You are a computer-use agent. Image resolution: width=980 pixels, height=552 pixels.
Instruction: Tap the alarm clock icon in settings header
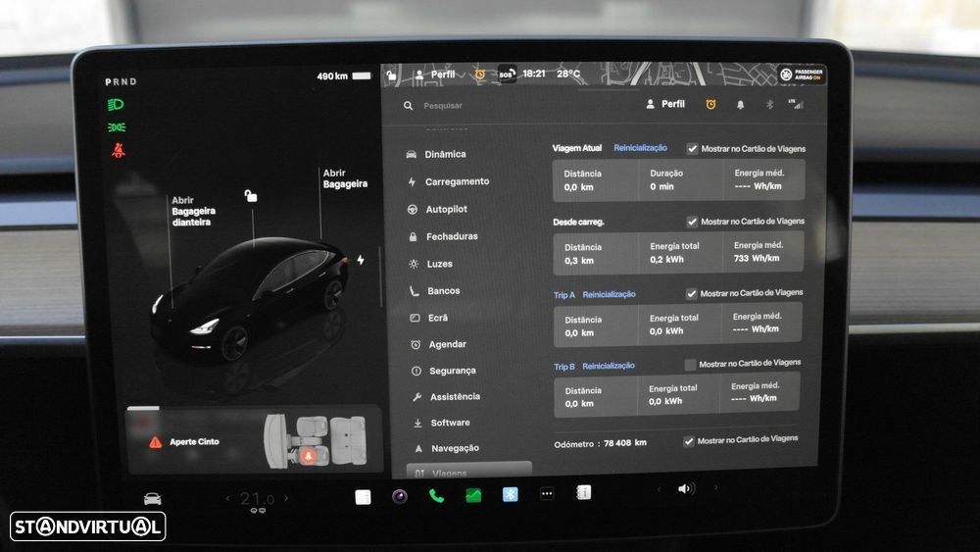(x=710, y=104)
